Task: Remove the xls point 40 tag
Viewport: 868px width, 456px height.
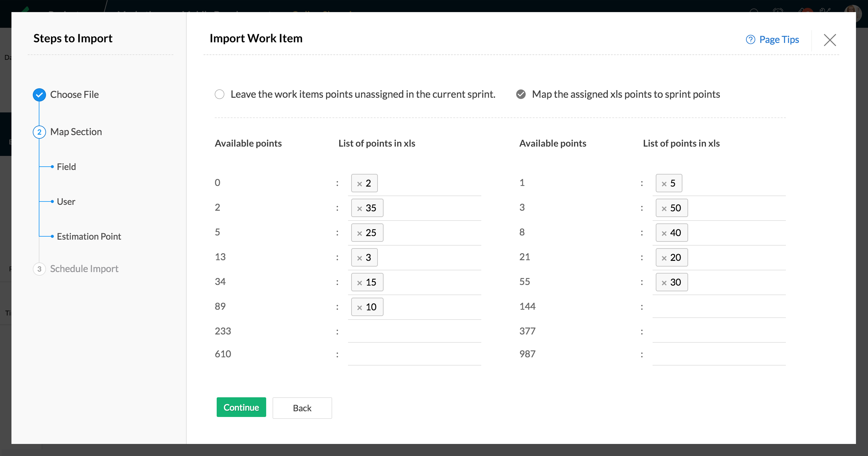Action: tap(664, 233)
